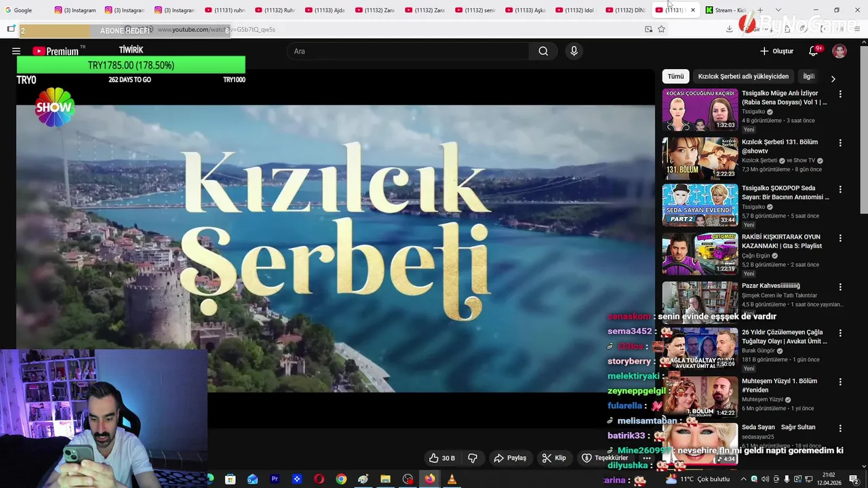Switch to the (11131) ruhn tab
Image resolution: width=868 pixels, height=488 pixels.
coord(225,10)
